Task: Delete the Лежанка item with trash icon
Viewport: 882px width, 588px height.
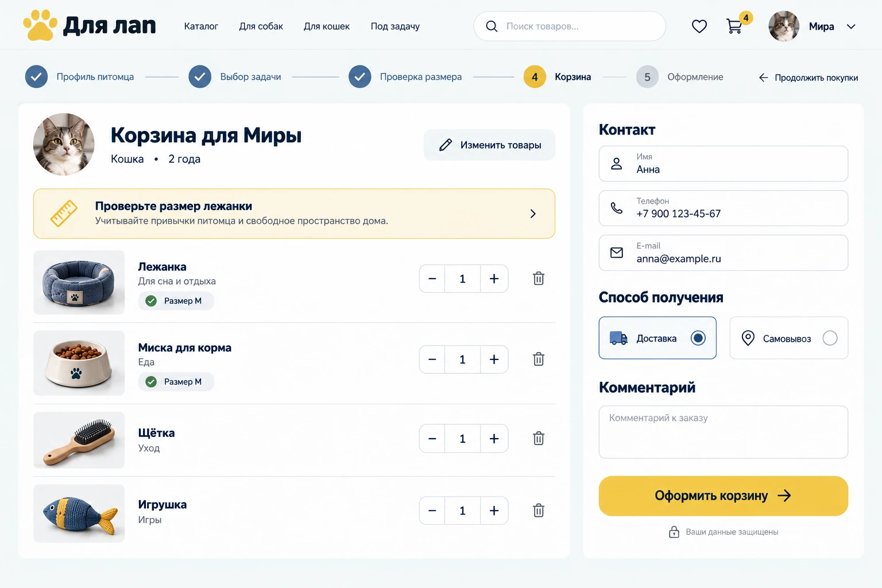Action: pyautogui.click(x=539, y=278)
